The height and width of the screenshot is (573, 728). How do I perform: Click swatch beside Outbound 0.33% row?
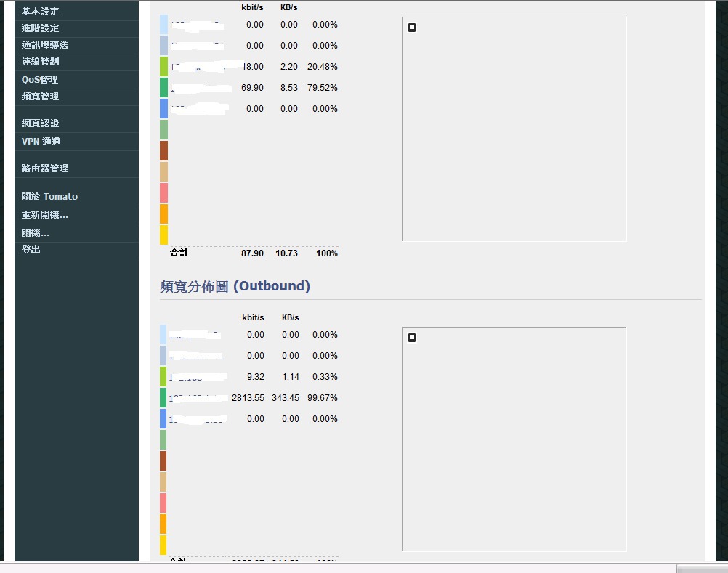point(163,376)
